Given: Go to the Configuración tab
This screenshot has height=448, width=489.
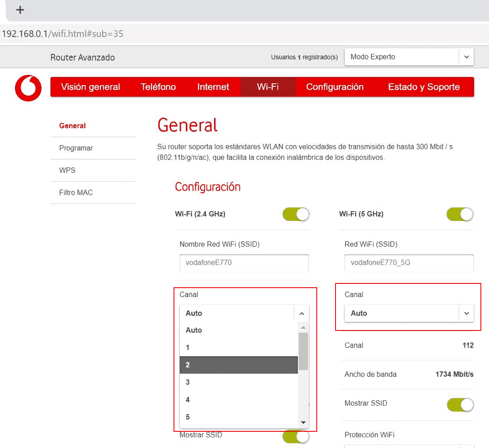Looking at the screenshot, I should coord(335,87).
